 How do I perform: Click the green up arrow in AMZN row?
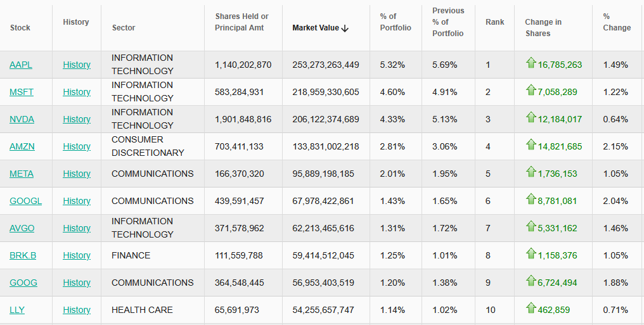coord(531,145)
